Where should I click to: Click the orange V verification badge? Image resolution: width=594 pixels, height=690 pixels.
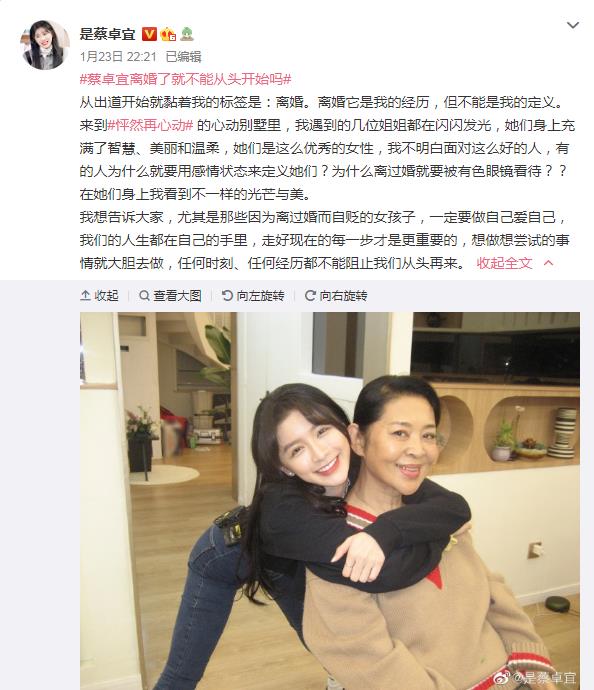[x=149, y=34]
